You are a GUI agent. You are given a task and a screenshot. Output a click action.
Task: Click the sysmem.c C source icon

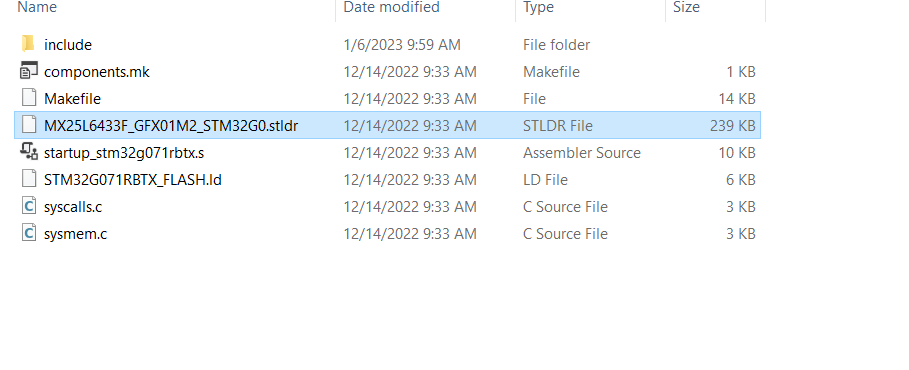28,233
